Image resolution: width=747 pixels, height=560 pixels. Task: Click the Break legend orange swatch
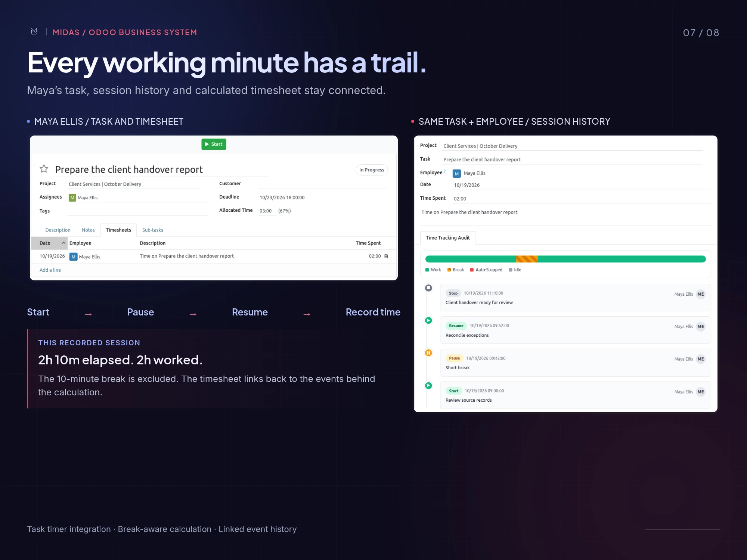(x=449, y=270)
